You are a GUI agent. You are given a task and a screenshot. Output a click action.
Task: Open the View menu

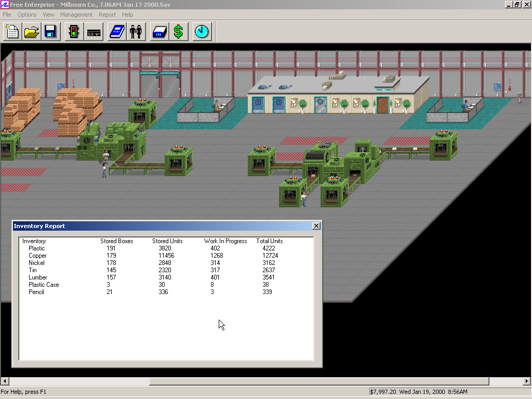[48, 15]
